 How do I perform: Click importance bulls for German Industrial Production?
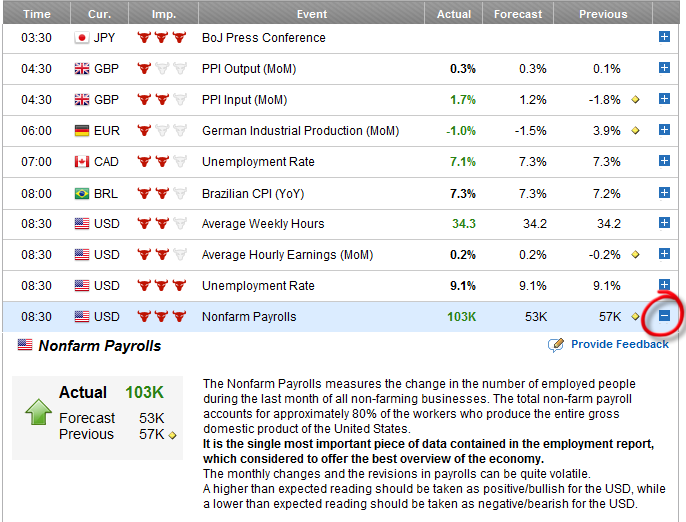161,131
